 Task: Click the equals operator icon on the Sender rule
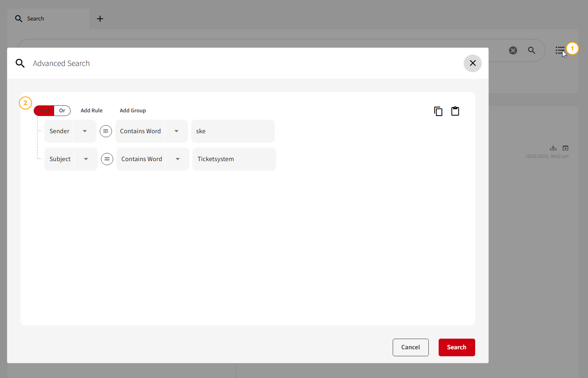(106, 131)
